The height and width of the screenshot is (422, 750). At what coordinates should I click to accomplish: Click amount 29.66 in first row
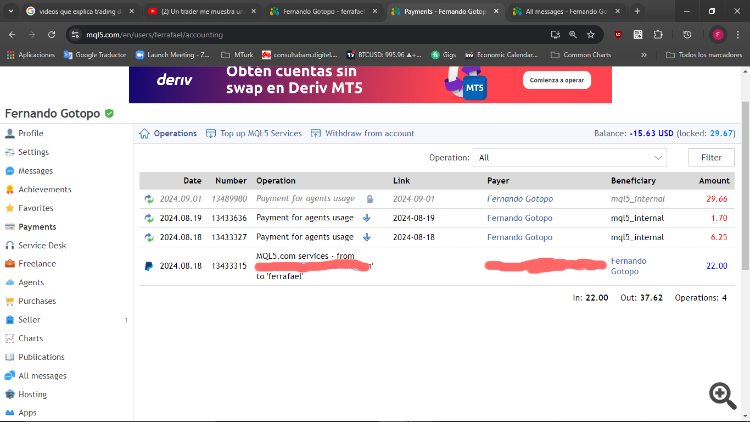click(x=717, y=199)
